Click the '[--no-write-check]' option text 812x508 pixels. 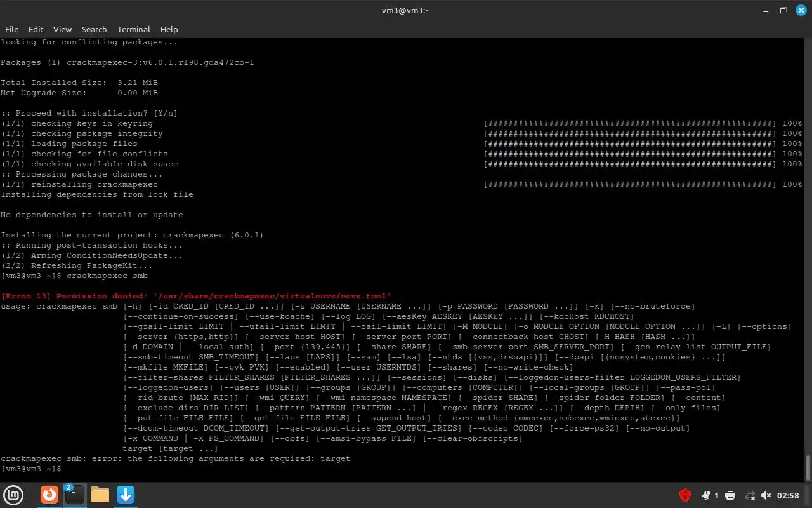[529, 367]
